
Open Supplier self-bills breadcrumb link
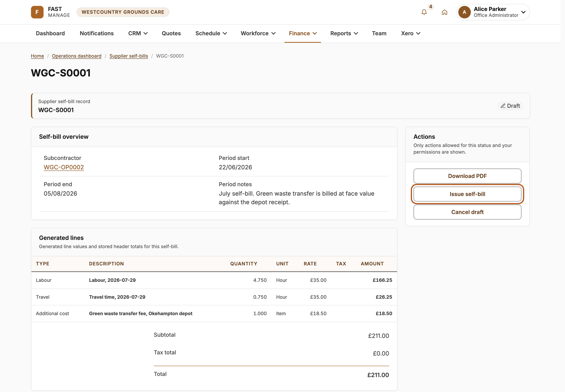(128, 56)
